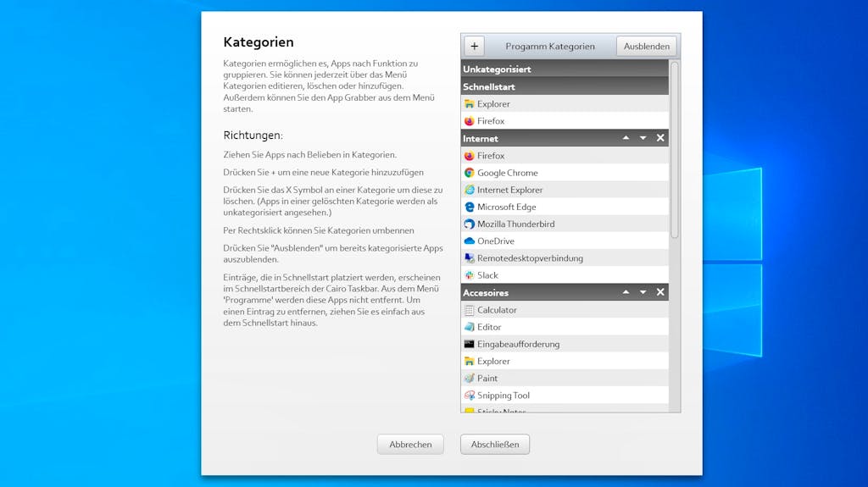Screen dimensions: 868x487
Task: Select the 'Calculator' list entry text
Action: 497,311
